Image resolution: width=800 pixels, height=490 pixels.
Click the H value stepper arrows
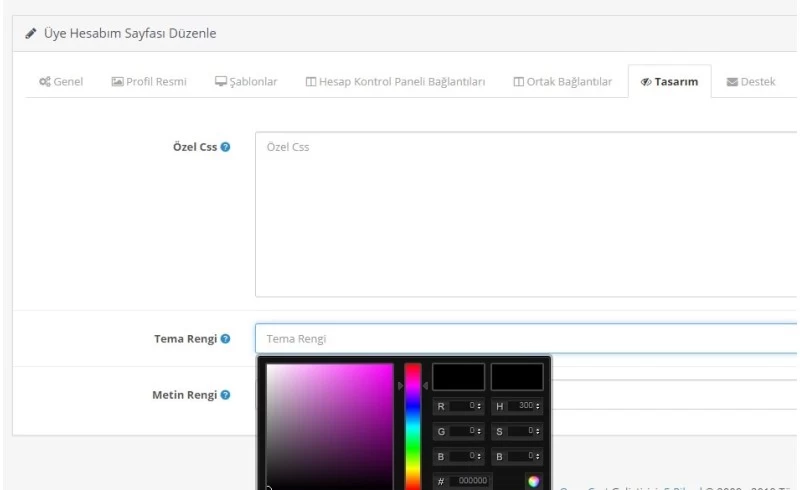tap(538, 406)
